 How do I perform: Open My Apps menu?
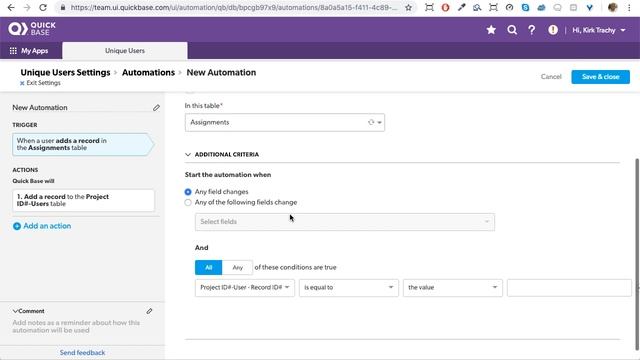pos(29,51)
